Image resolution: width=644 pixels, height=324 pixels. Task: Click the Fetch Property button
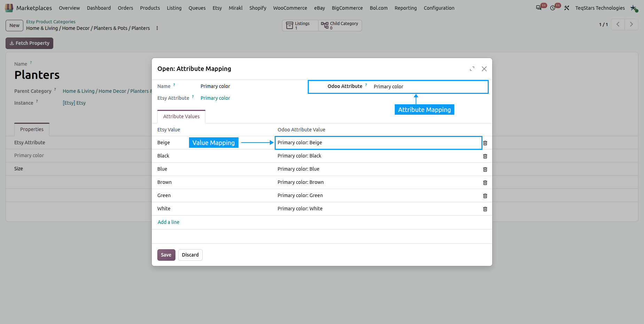coord(30,43)
